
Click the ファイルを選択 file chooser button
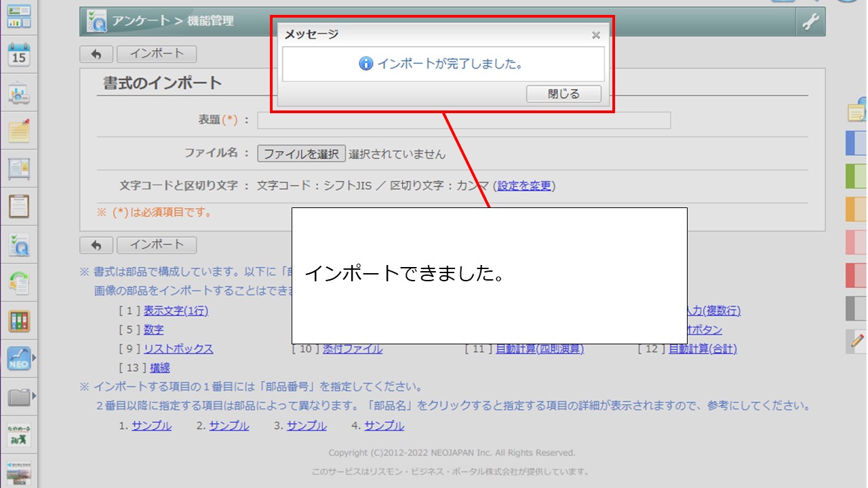(x=301, y=154)
